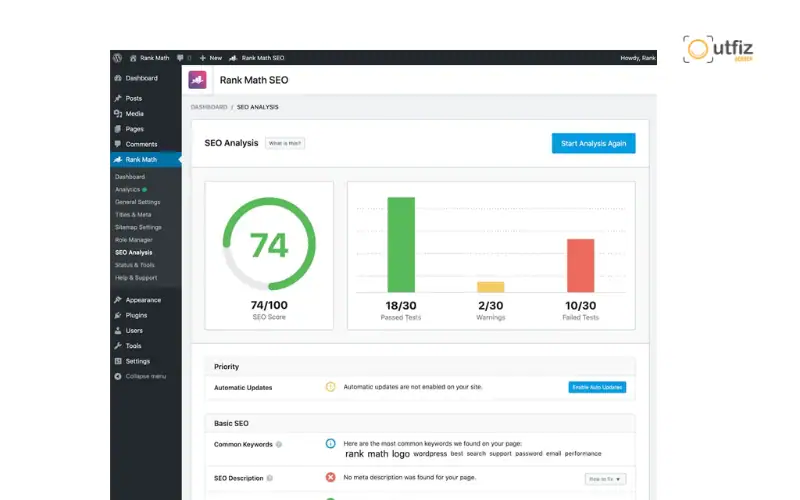This screenshot has width=800, height=500.
Task: Click the 10/30 Failed Tests value
Action: click(581, 306)
